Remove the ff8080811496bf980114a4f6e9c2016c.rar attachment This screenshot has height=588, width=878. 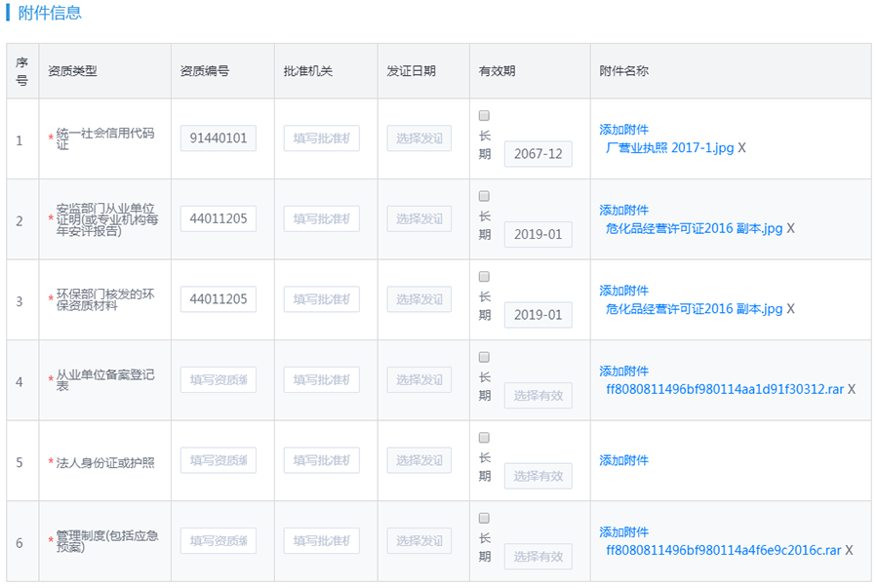click(849, 551)
